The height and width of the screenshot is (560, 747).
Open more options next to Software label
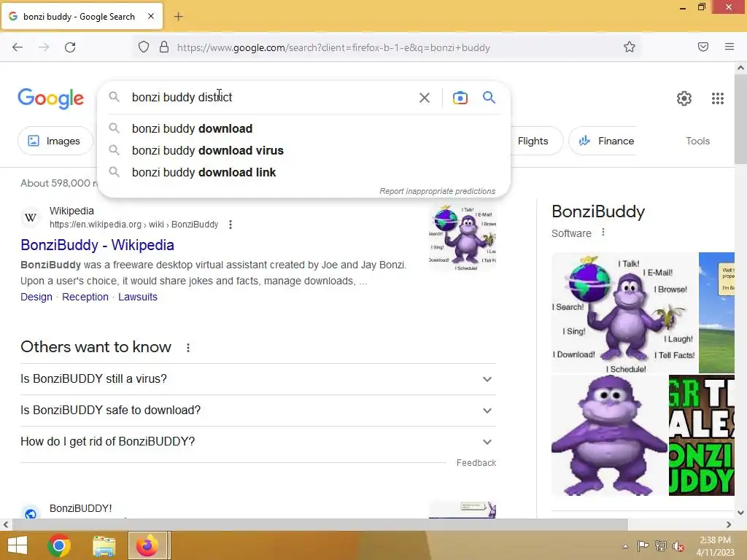(603, 233)
